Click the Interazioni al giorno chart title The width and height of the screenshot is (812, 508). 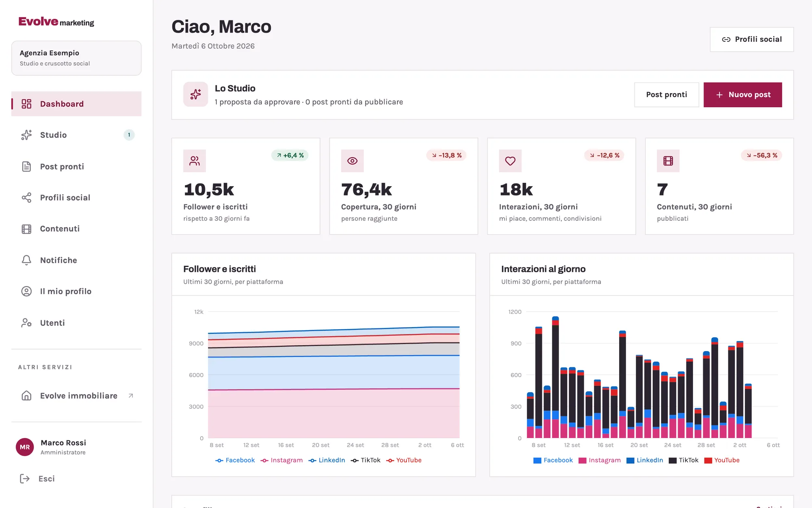(543, 269)
